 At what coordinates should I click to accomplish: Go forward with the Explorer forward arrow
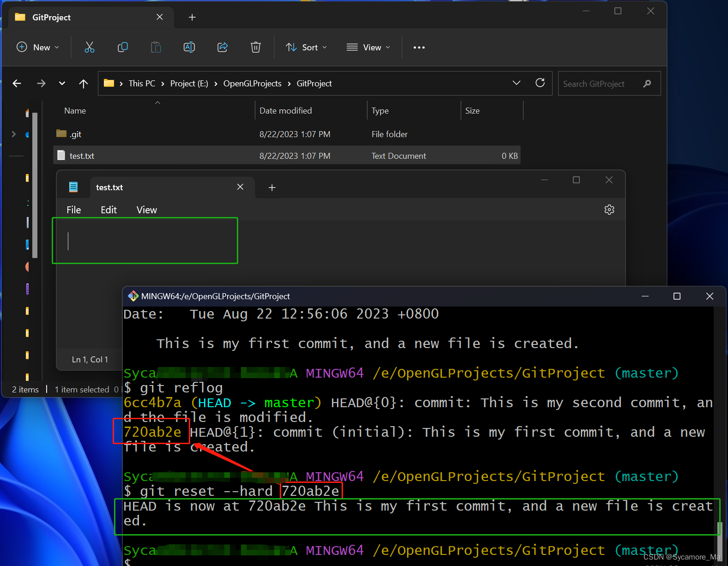(41, 84)
